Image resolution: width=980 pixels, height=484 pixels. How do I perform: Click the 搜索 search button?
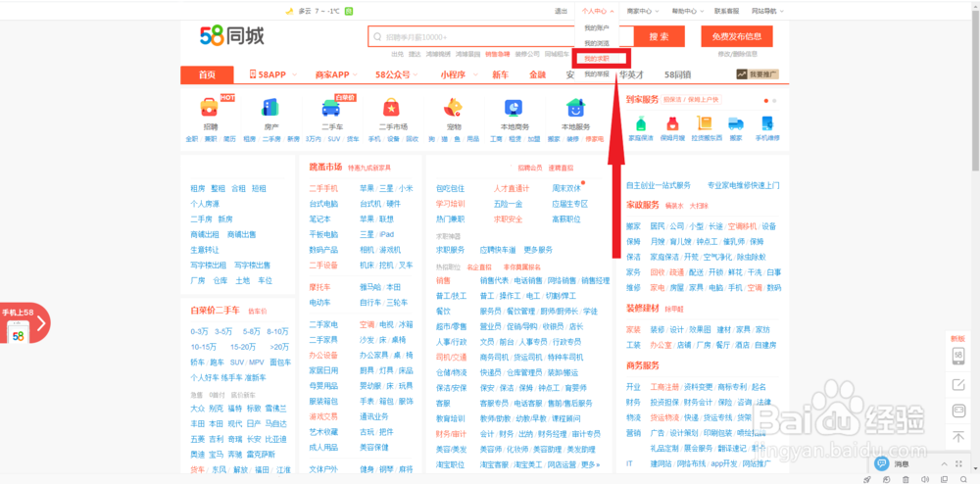tap(659, 36)
